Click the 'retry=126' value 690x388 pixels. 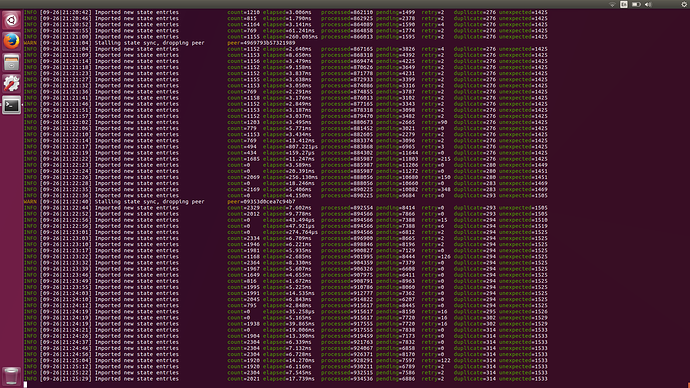[436, 257]
